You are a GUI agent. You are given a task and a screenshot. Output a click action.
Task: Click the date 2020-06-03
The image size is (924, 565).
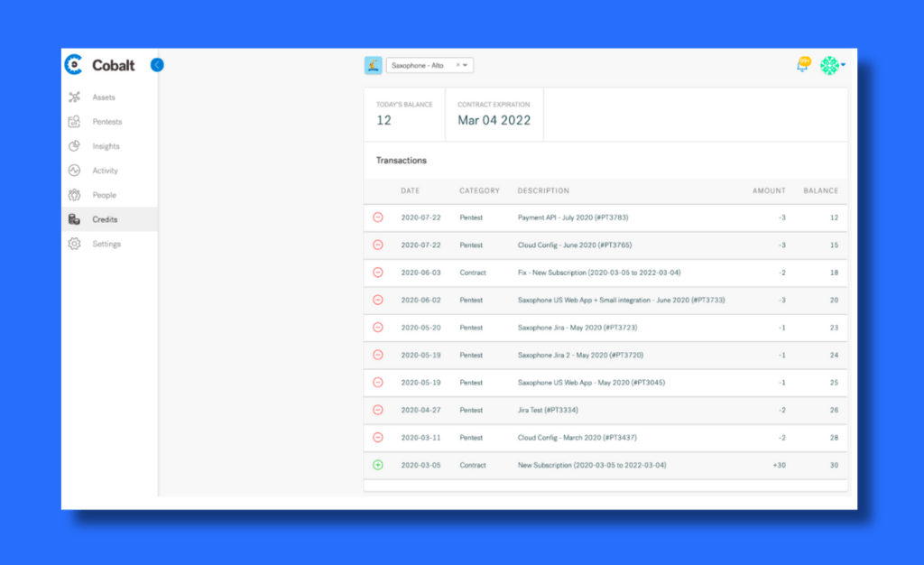click(420, 273)
